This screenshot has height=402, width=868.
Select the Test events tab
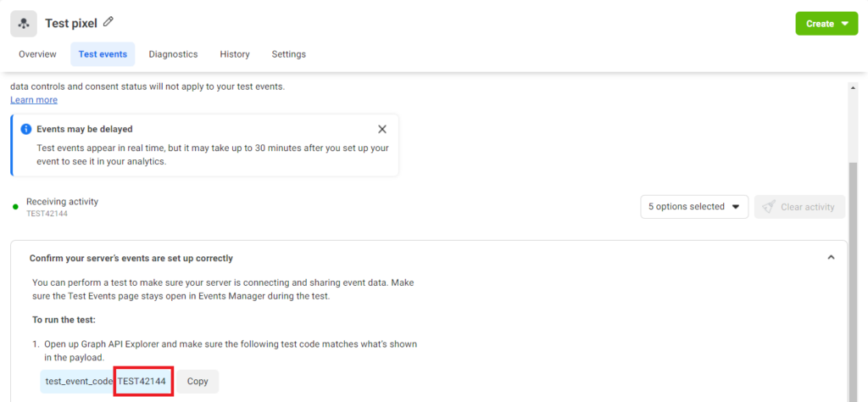point(103,54)
